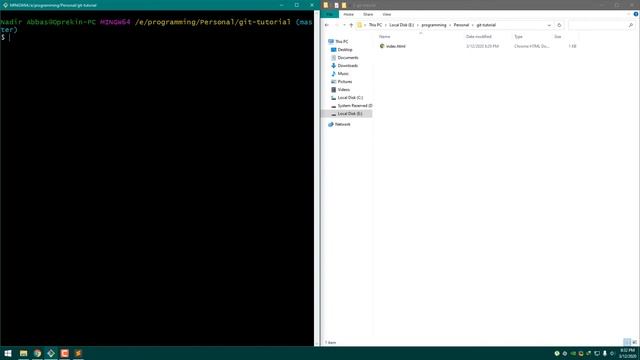Viewport: 640px width, 360px height.
Task: Open File Explorer from the taskbar
Action: 23,353
